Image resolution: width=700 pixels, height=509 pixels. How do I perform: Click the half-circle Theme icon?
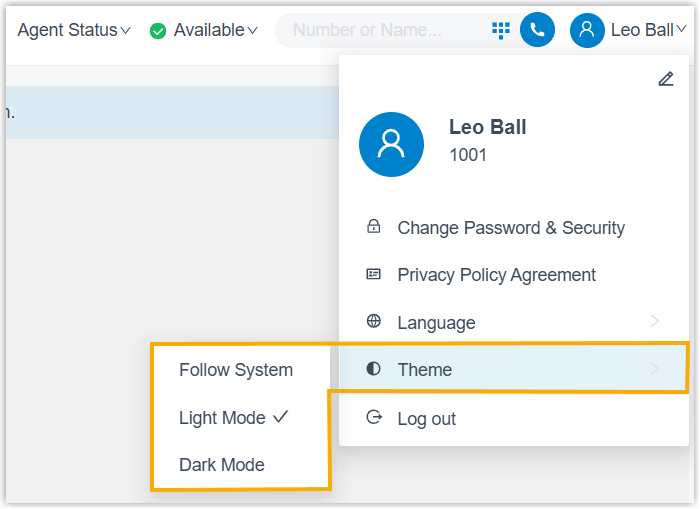click(374, 369)
